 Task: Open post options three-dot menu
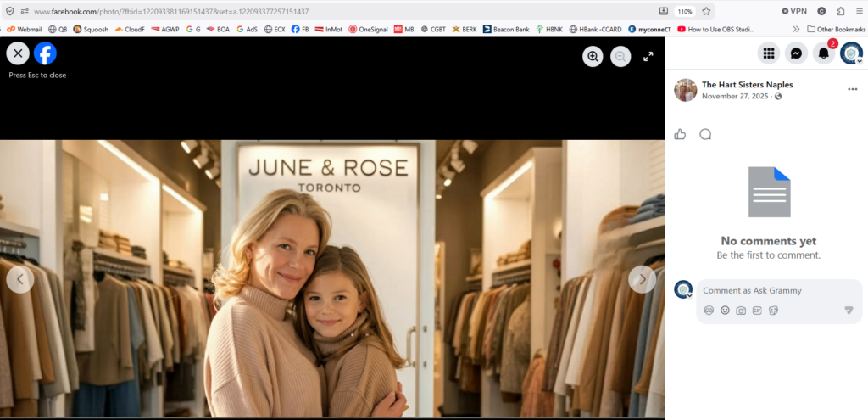click(853, 89)
